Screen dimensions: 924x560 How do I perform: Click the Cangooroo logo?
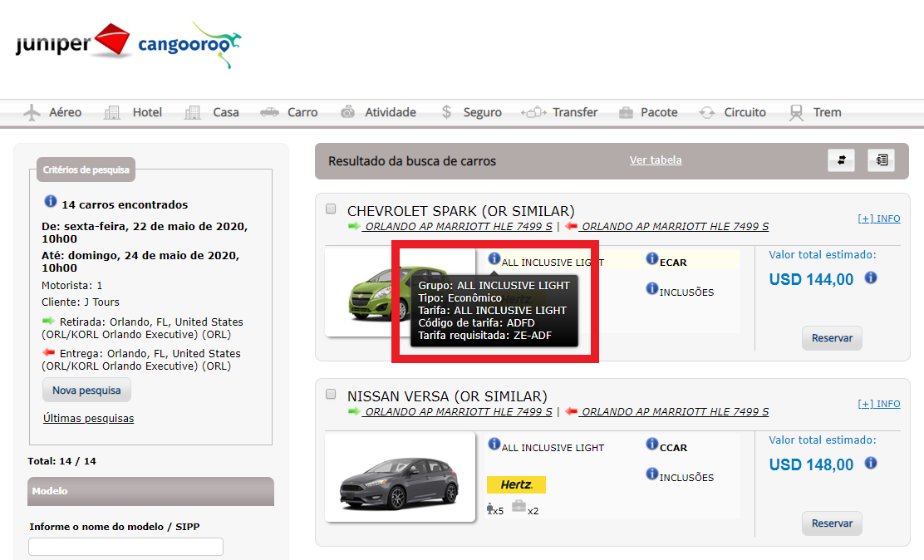coord(189,45)
